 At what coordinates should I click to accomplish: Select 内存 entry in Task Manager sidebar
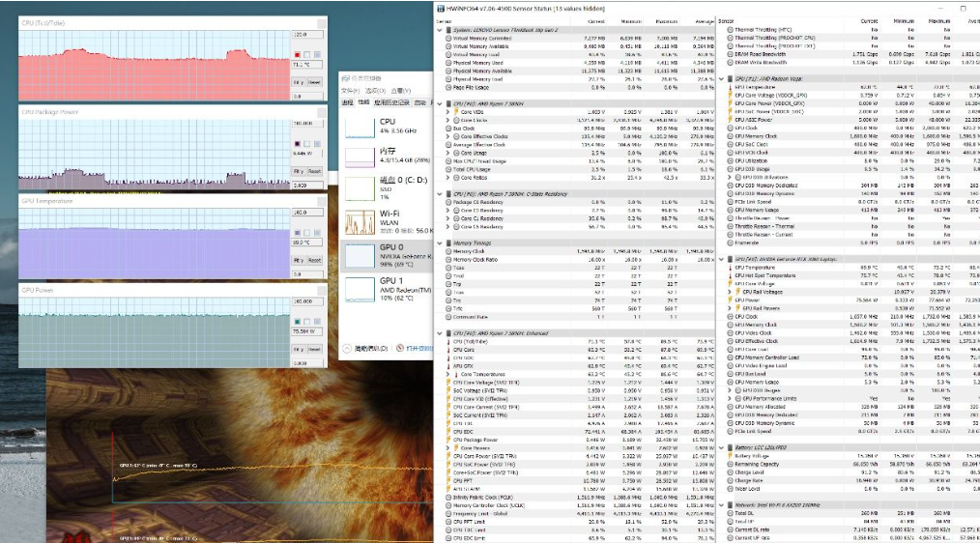387,156
